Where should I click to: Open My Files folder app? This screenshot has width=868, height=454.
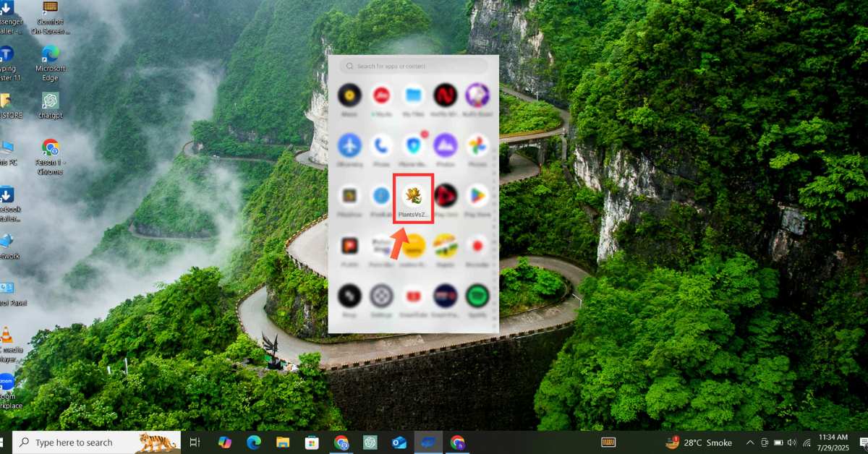[414, 95]
